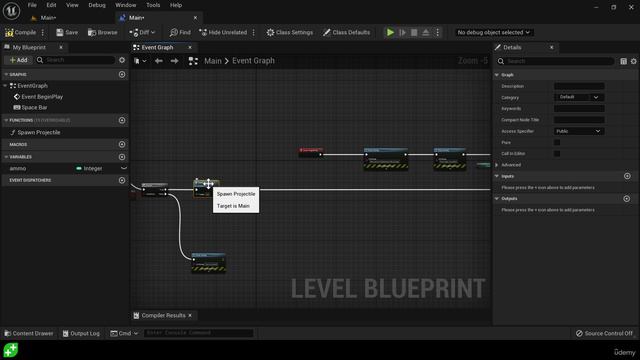The width and height of the screenshot is (640, 360).
Task: Open the Debug menu
Action: coord(97,5)
